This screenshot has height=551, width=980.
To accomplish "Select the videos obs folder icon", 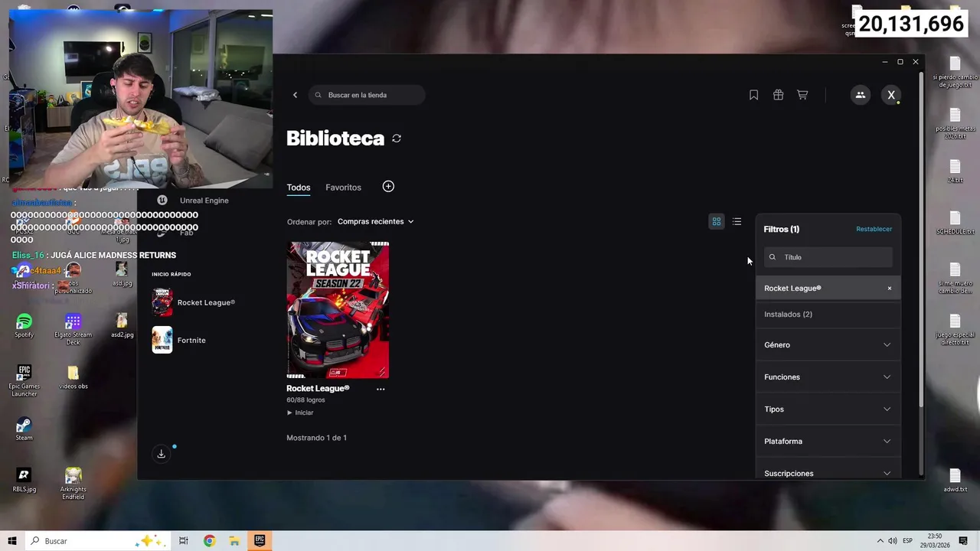I will 73,377.
